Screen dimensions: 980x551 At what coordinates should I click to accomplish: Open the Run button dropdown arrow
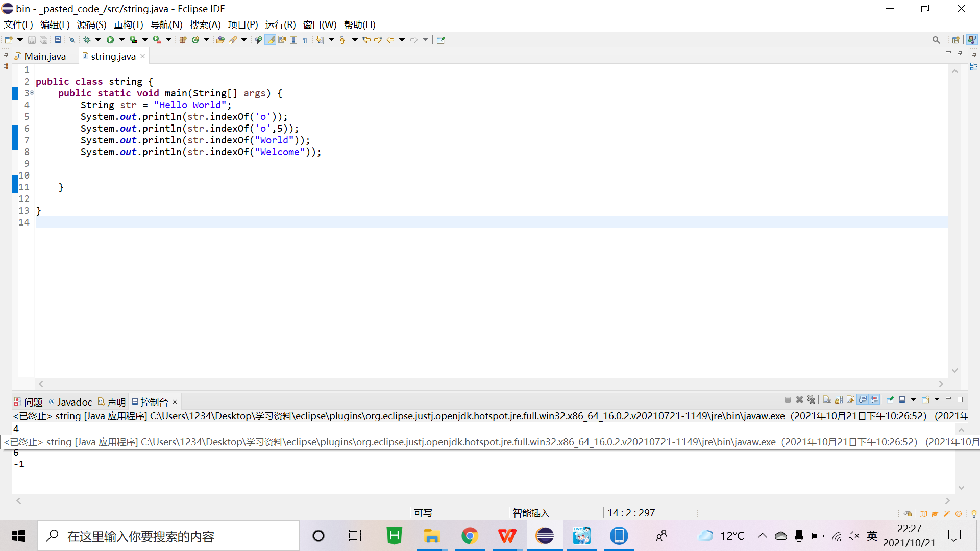tap(121, 40)
